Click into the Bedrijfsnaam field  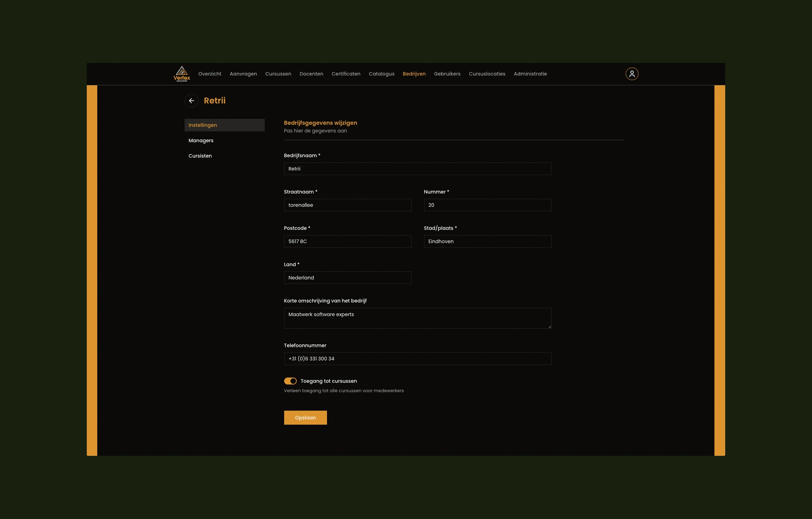pos(417,169)
